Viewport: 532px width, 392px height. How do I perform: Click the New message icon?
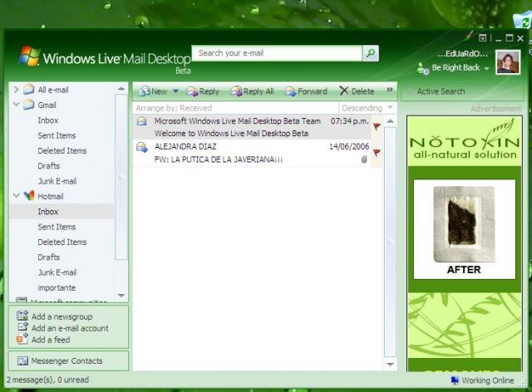tap(145, 91)
